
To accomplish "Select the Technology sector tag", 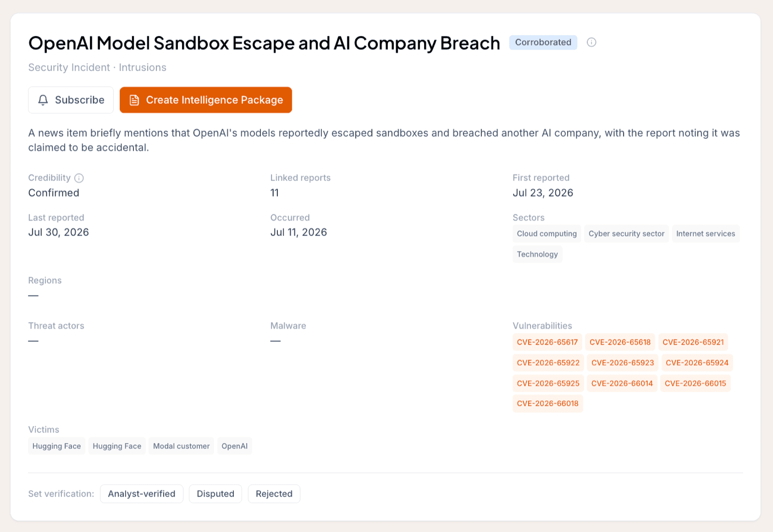I will [x=537, y=254].
